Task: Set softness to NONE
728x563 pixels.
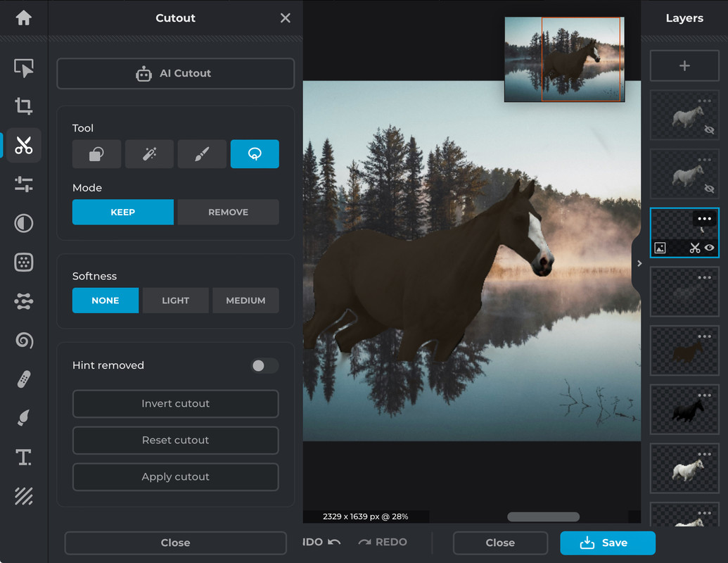Action: (106, 301)
